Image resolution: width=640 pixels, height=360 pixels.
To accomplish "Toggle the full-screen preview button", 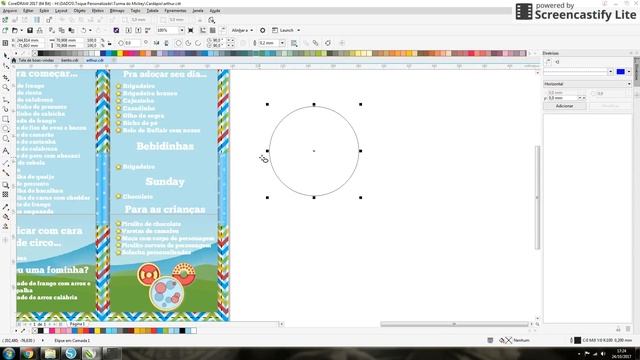I will 191,30.
